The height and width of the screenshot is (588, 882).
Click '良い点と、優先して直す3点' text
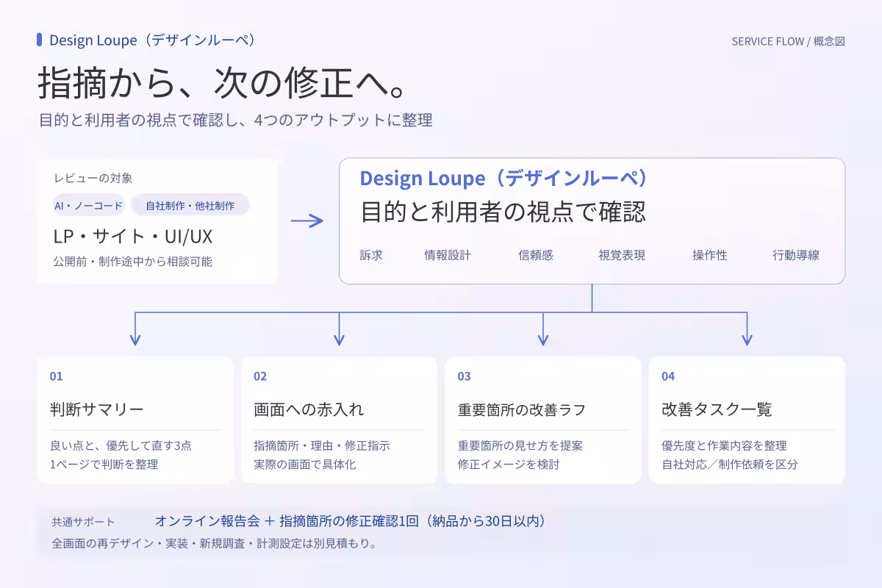121,445
